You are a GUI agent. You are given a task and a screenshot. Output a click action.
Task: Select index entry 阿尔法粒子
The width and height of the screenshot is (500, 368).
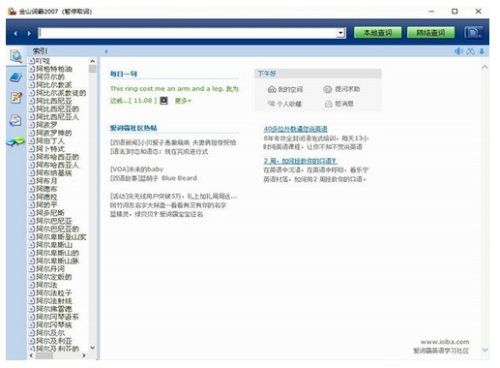(54, 293)
